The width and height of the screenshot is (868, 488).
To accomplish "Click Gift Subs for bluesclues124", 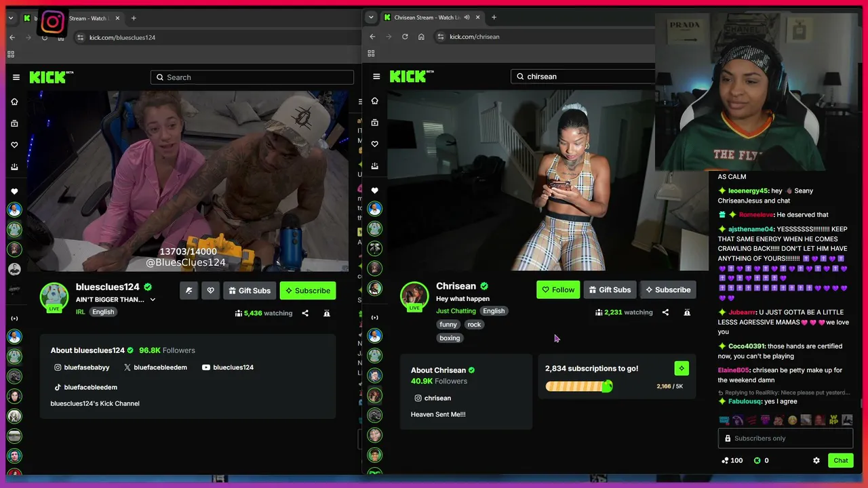I will (x=250, y=291).
